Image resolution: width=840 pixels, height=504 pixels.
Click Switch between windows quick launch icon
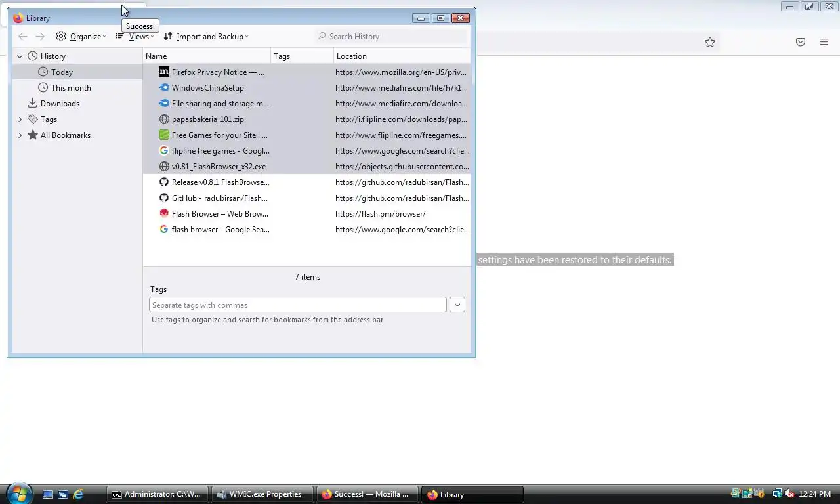pyautogui.click(x=63, y=494)
